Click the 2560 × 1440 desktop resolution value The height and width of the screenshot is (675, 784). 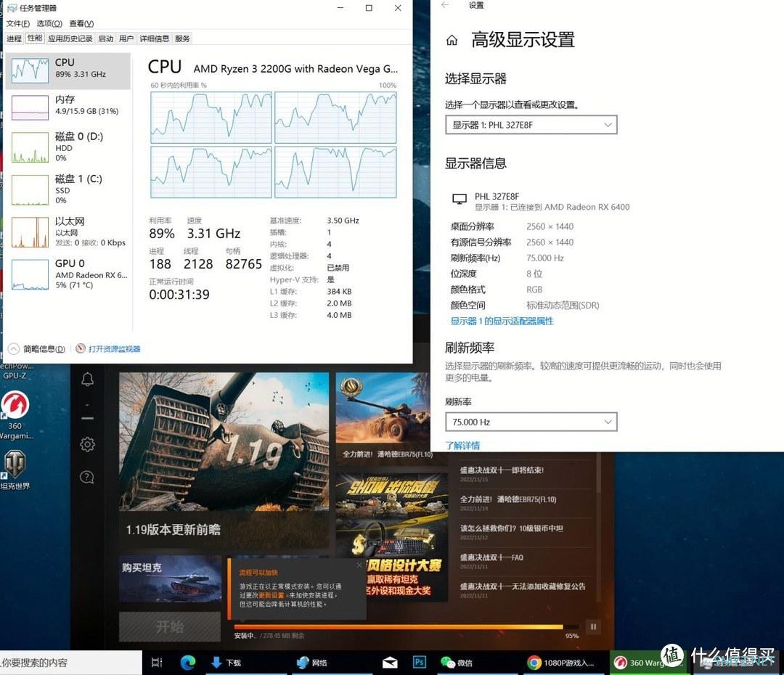tap(550, 226)
